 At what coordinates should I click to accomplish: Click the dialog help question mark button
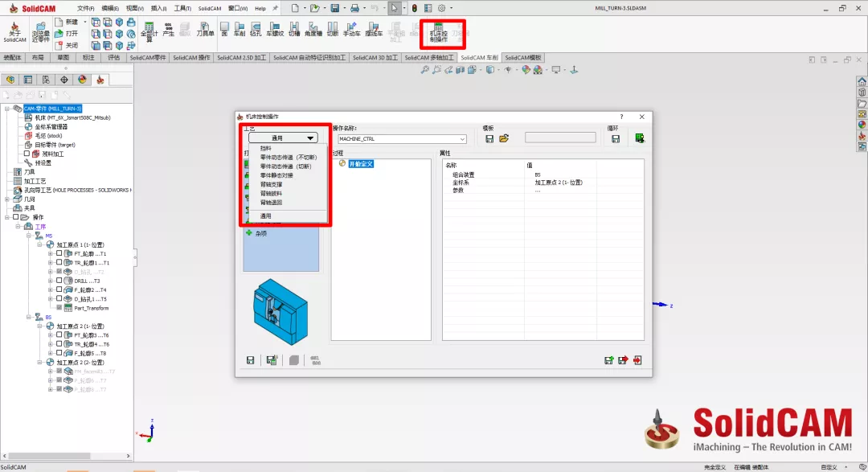click(x=621, y=117)
